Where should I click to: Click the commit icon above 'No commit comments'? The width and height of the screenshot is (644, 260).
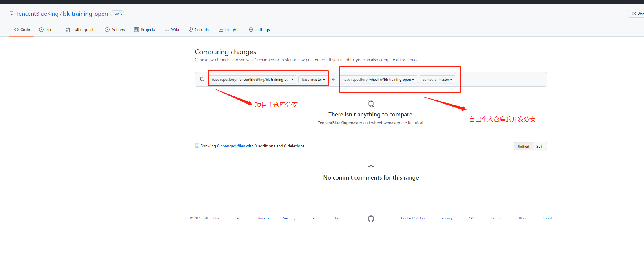[371, 167]
